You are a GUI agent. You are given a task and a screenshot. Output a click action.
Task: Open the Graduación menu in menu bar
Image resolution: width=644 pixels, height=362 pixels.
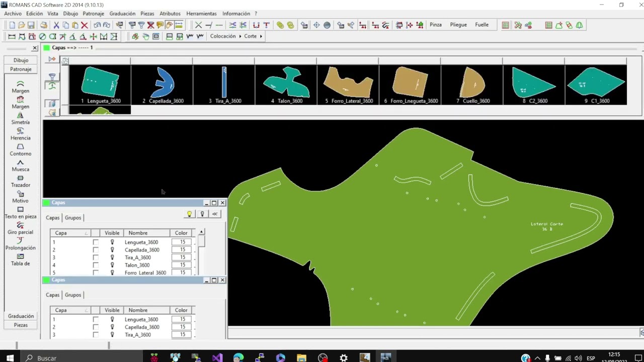pos(122,14)
